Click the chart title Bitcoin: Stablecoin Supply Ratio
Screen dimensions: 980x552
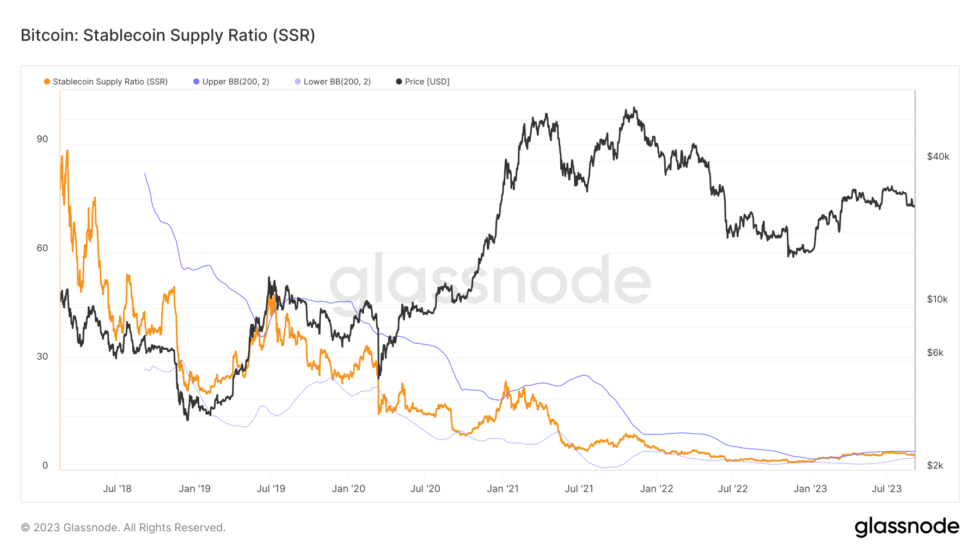[168, 35]
